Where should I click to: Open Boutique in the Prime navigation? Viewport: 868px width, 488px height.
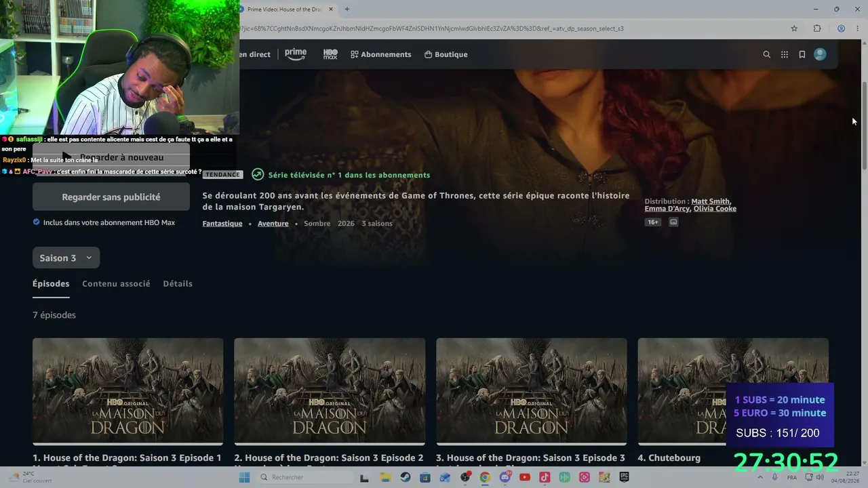[446, 54]
